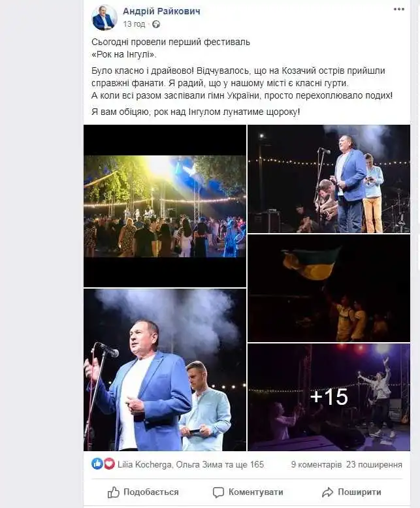Share the post via Поширити
This screenshot has height=508, width=420.
(351, 492)
